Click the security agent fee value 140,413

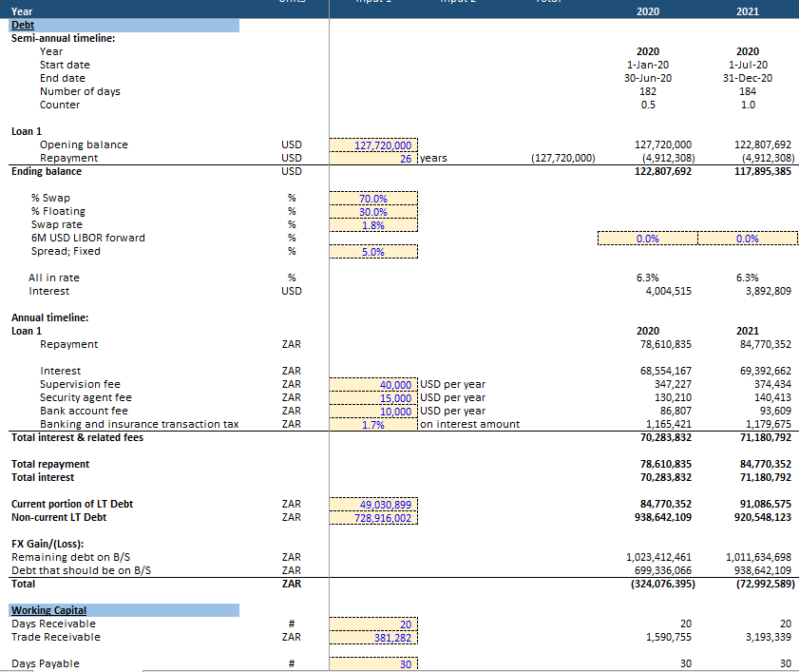(x=772, y=397)
